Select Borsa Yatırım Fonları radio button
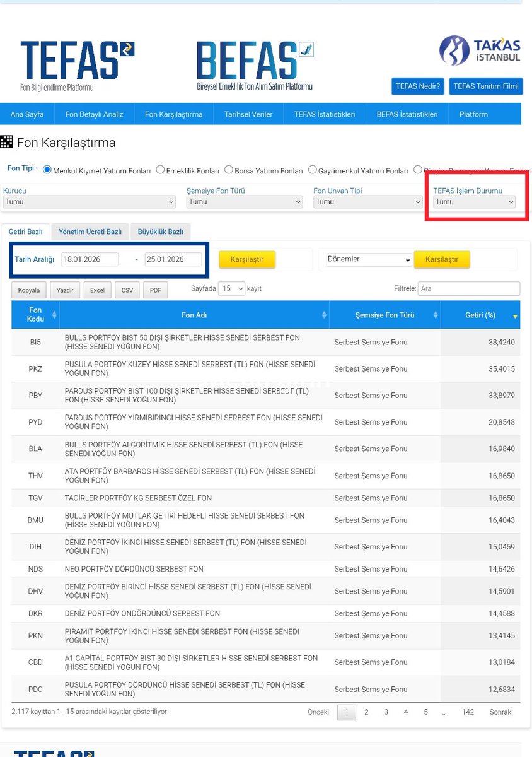This screenshot has height=757, width=532. (x=229, y=170)
